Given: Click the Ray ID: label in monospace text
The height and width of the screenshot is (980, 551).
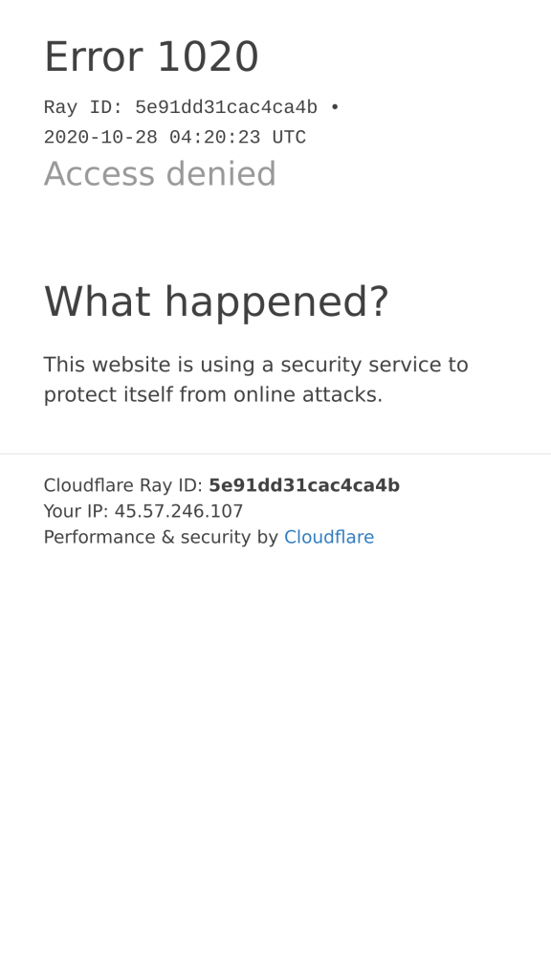Looking at the screenshot, I should [83, 107].
